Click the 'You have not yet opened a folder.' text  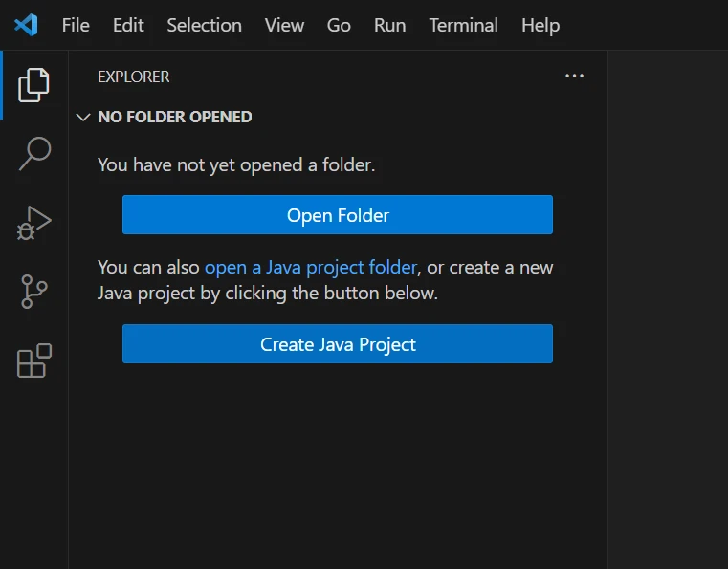point(236,165)
